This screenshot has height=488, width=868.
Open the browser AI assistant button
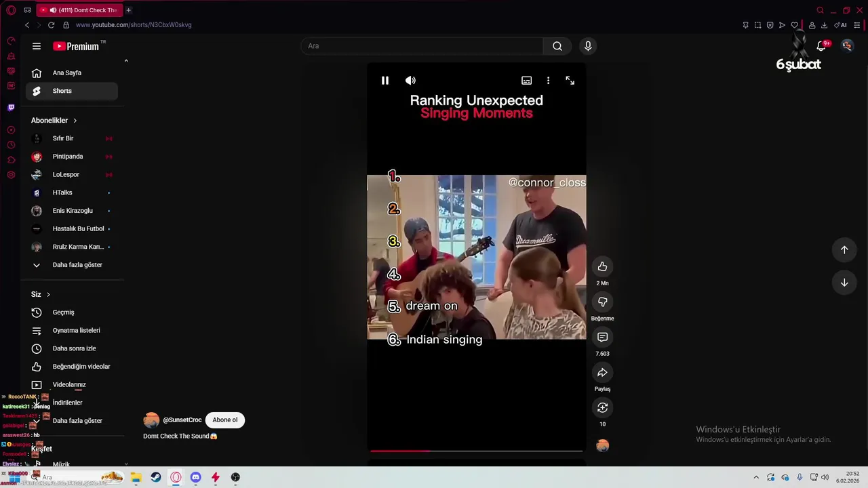pyautogui.click(x=840, y=25)
